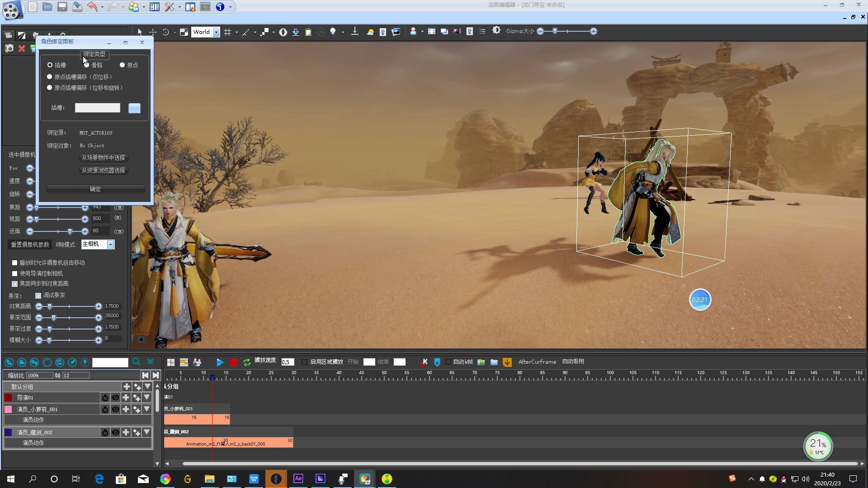This screenshot has height=488, width=868.
Task: Open the weather sun-cloud icon
Action: click(370, 32)
